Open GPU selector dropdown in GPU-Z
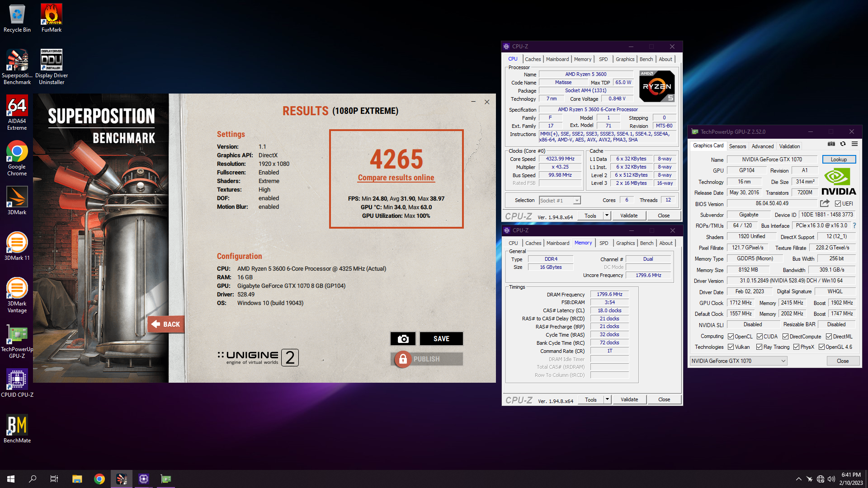Viewport: 868px width, 488px height. point(738,361)
